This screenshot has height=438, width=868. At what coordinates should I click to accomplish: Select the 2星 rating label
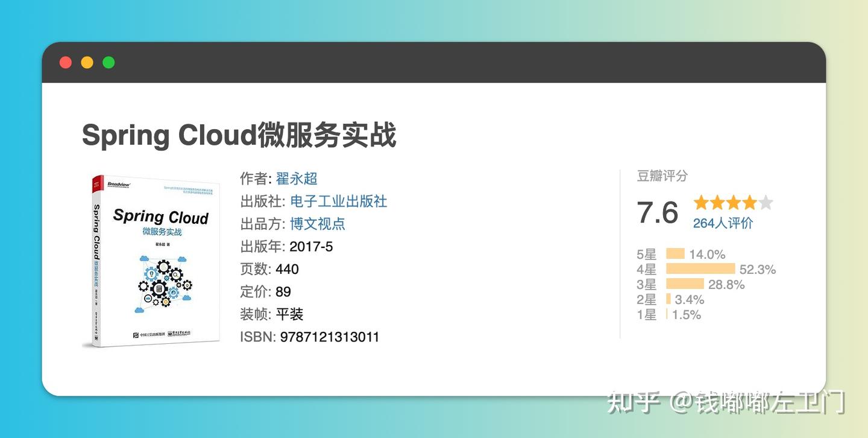tap(646, 299)
